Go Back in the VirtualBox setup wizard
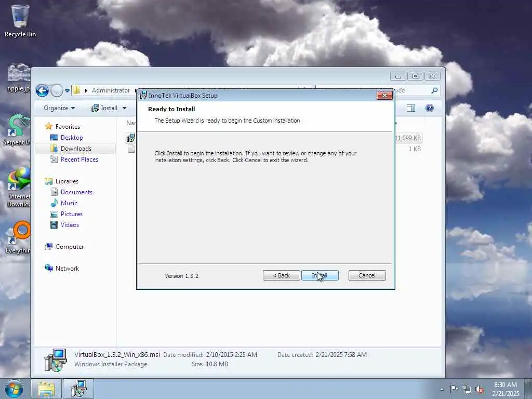Viewport: 532px width, 399px height. pos(281,275)
